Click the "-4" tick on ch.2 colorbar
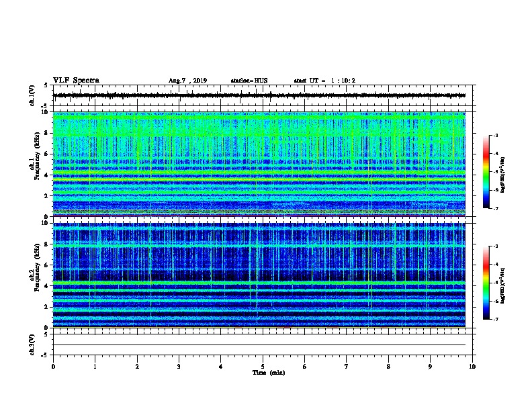The width and height of the screenshot is (532, 411). (495, 265)
